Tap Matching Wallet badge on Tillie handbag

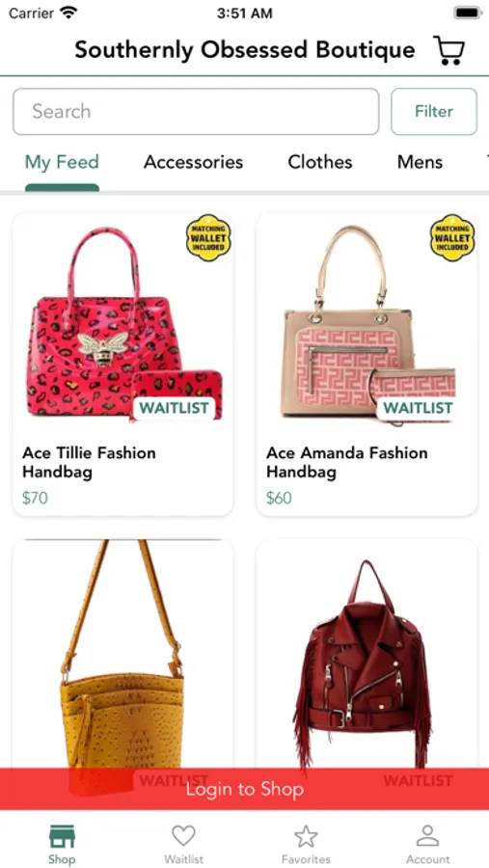208,237
